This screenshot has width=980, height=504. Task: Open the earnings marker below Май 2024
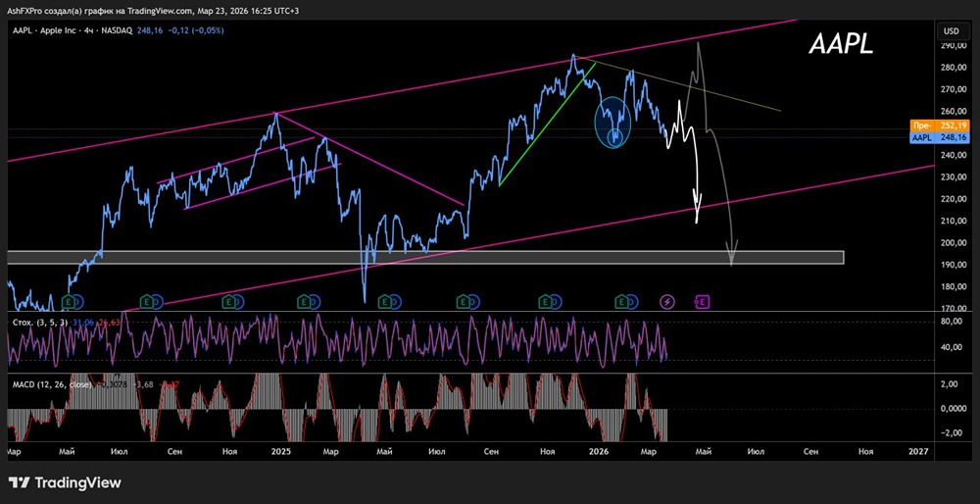(71, 302)
